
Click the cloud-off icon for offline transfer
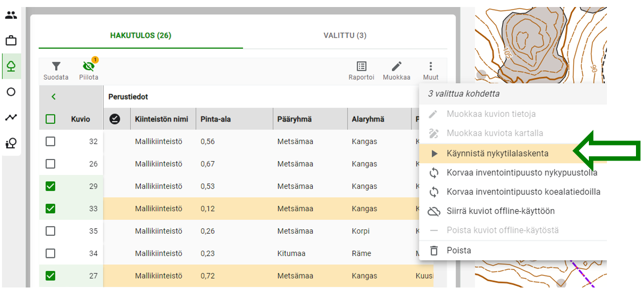434,211
